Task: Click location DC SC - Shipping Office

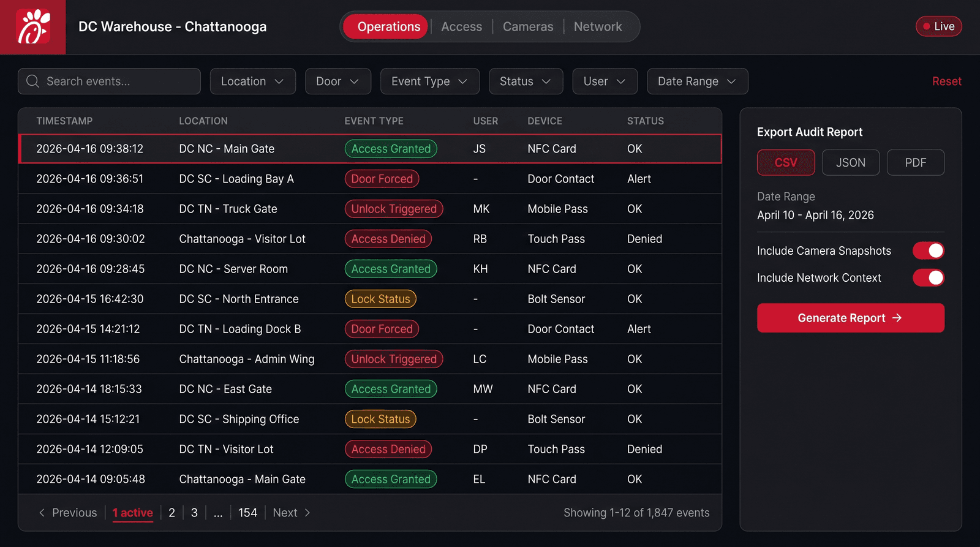Action: tap(239, 419)
